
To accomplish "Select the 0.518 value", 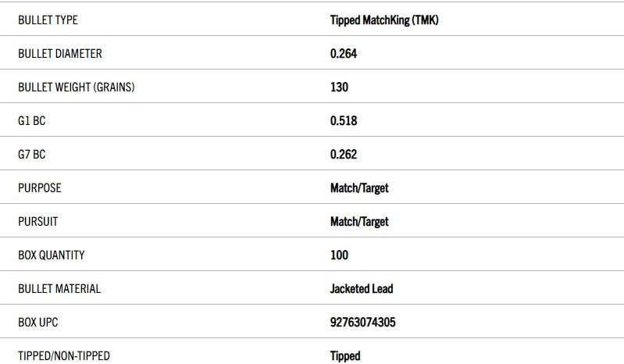I will pyautogui.click(x=344, y=121).
